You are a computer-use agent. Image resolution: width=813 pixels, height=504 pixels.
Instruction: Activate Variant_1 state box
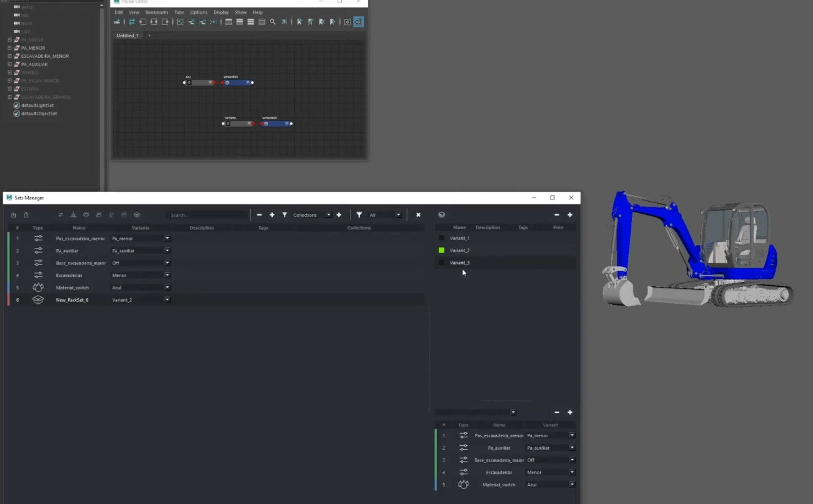click(442, 238)
